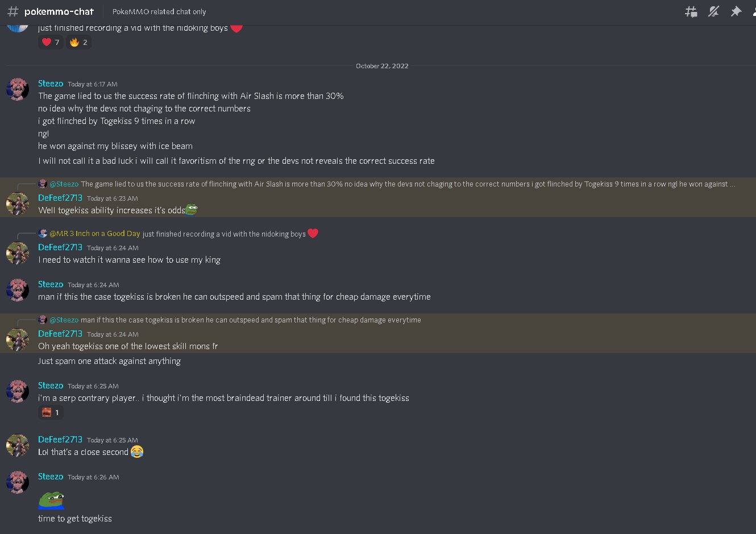This screenshot has height=534, width=756.
Task: Toggle the heart reaction with count 7
Action: pyautogui.click(x=51, y=42)
